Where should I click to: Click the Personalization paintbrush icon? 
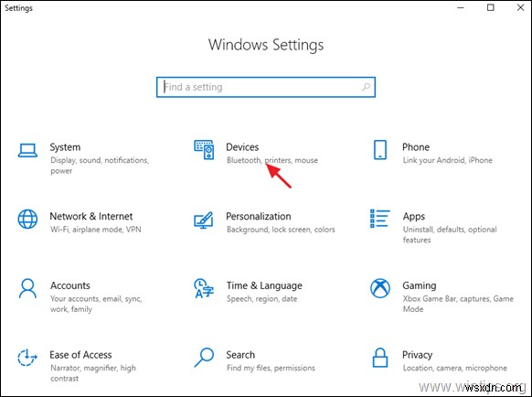(204, 220)
